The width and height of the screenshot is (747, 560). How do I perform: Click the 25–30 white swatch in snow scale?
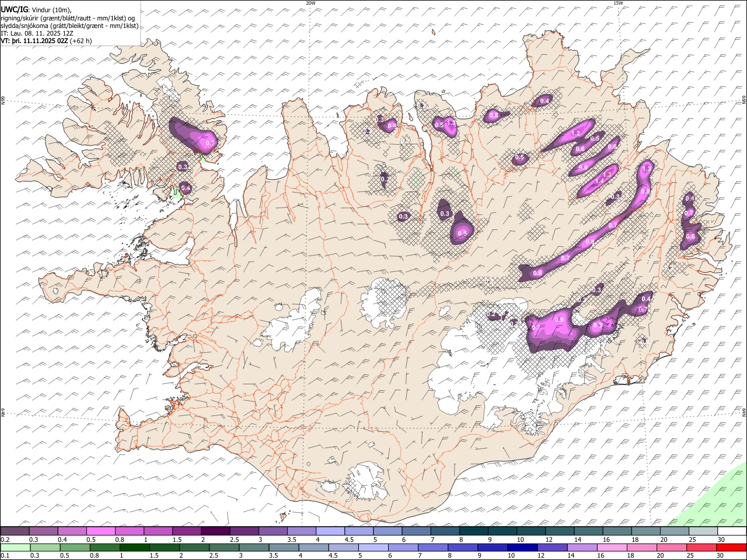tap(703, 531)
